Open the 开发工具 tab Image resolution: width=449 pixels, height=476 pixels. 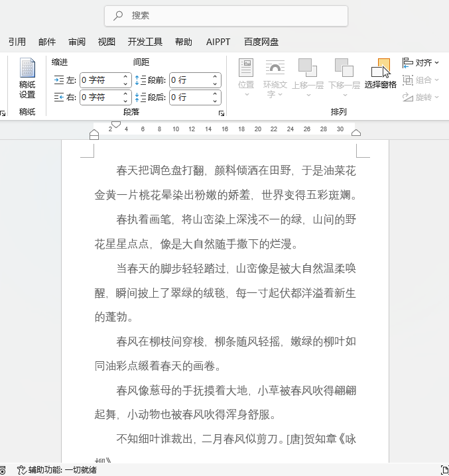(x=145, y=42)
